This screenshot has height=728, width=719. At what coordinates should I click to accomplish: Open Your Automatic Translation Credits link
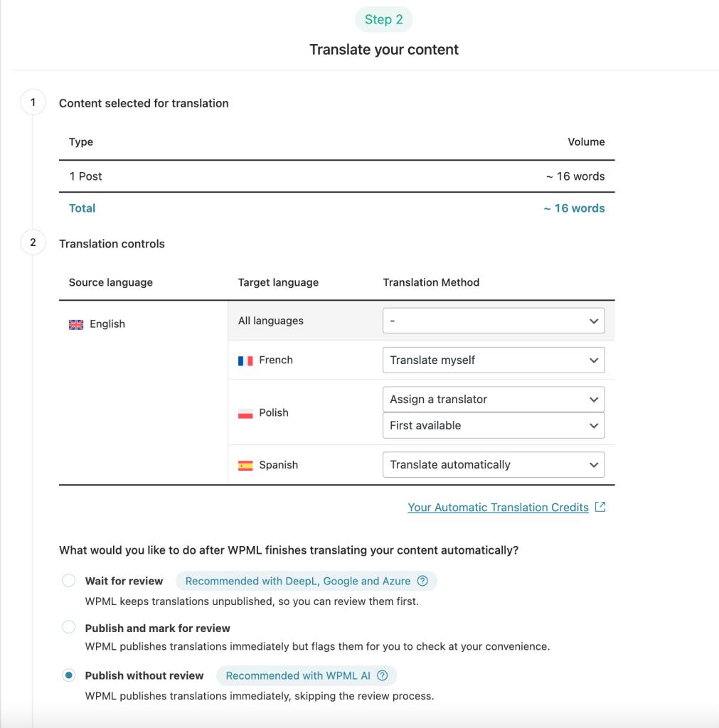(x=498, y=508)
